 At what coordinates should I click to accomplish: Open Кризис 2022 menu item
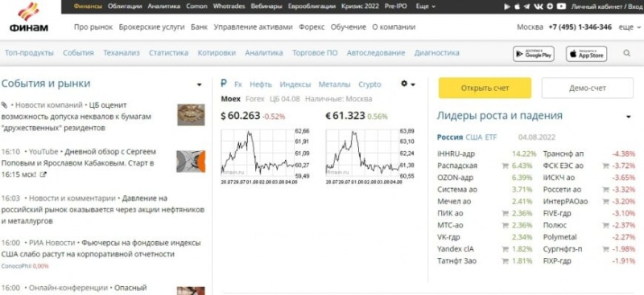click(360, 6)
